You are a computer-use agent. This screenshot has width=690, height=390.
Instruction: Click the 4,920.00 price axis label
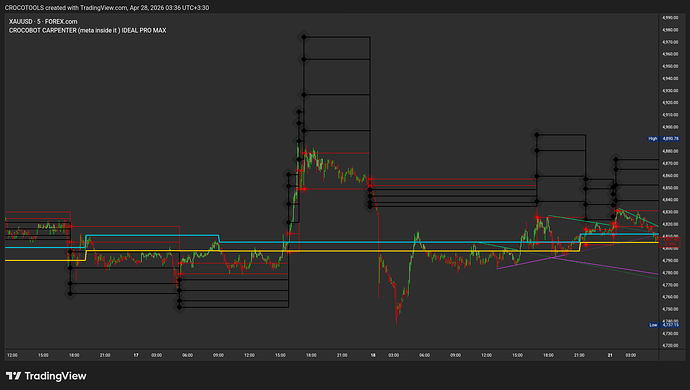coord(670,103)
